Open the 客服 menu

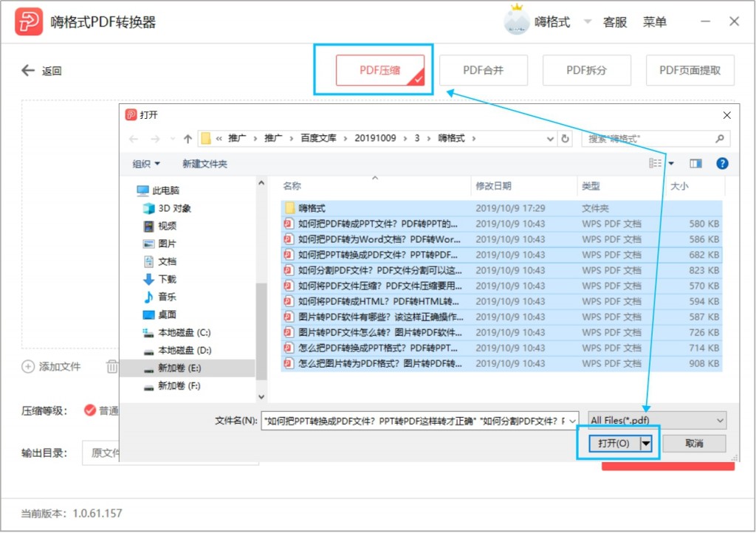click(x=615, y=21)
